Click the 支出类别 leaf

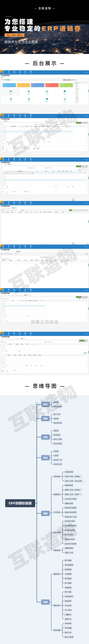point(68,605)
